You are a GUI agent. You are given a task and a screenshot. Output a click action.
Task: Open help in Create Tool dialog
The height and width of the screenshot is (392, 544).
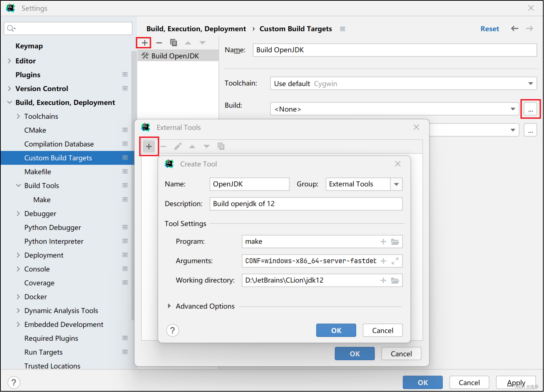(173, 330)
